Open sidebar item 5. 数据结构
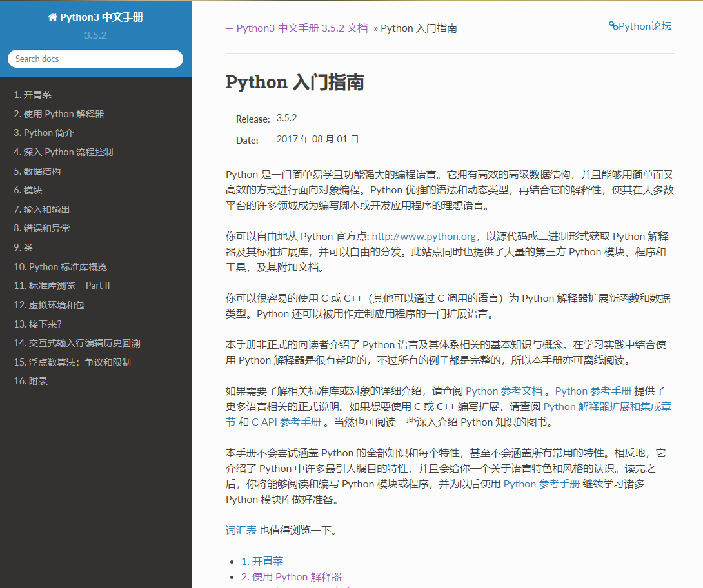 (37, 171)
